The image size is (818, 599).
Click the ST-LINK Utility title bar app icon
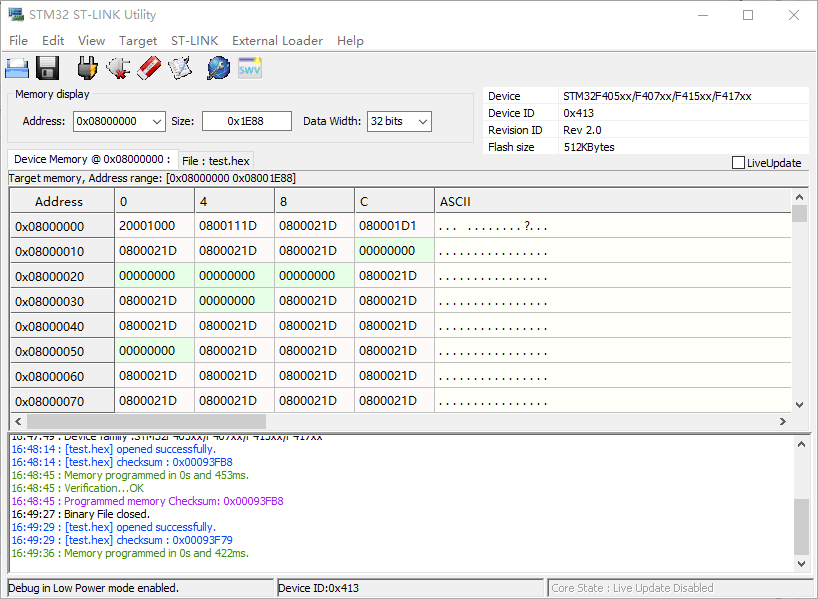16,15
